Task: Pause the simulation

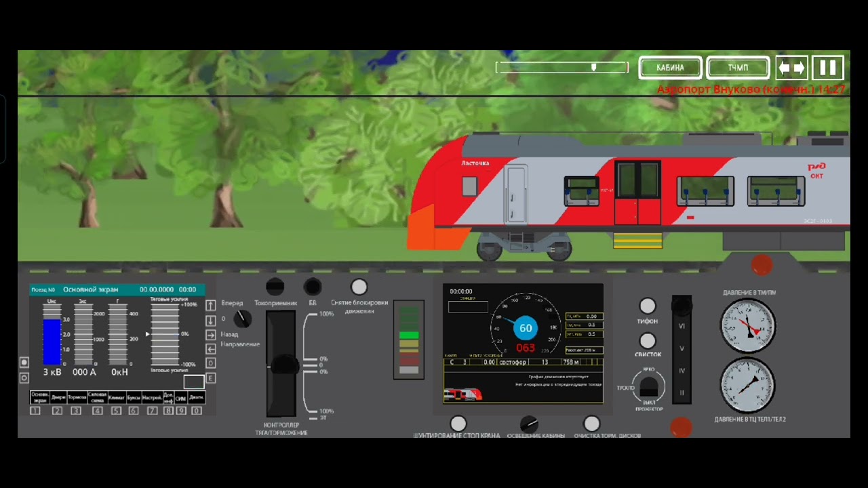Action: (828, 68)
